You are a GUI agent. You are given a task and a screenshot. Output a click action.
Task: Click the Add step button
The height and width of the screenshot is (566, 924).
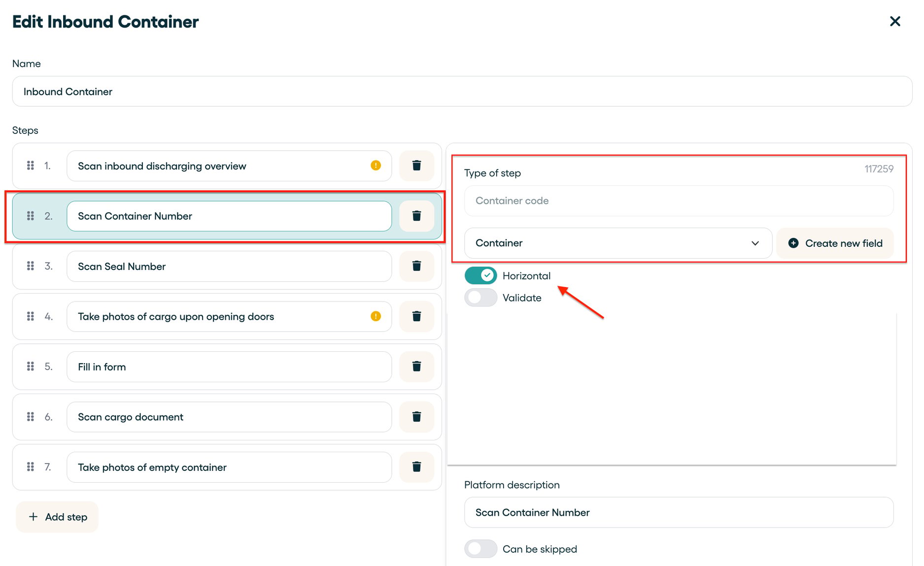point(58,517)
